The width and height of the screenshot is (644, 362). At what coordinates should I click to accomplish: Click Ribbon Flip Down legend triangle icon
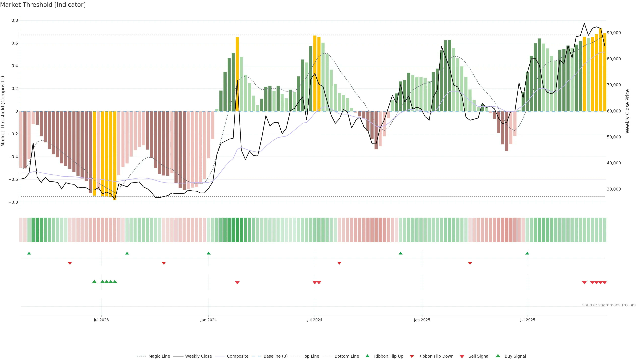[412, 356]
